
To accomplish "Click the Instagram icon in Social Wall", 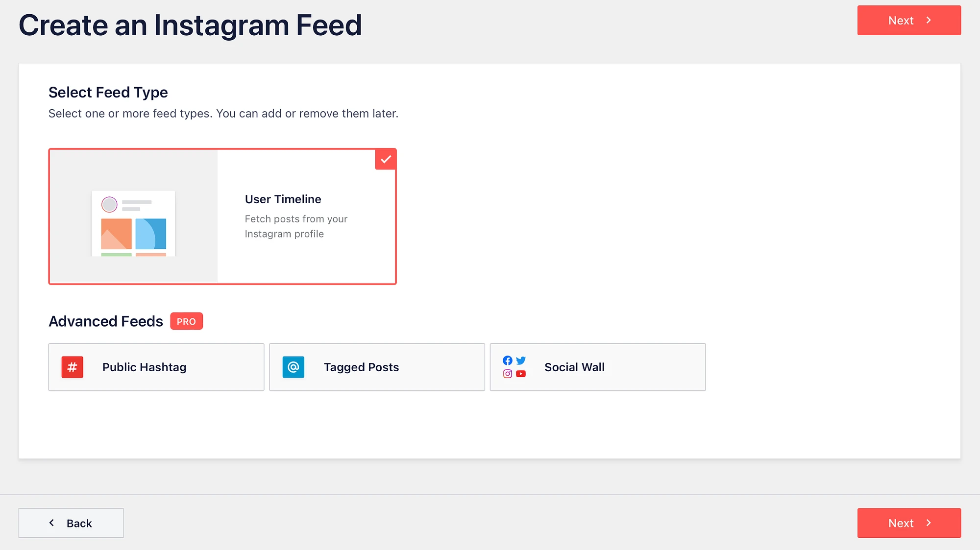I will pyautogui.click(x=508, y=374).
